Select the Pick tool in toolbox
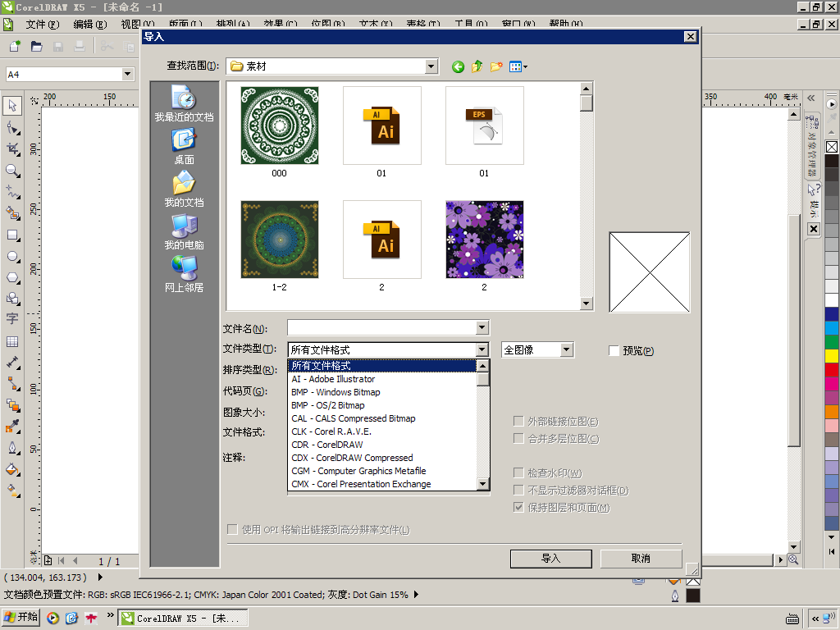 click(12, 106)
